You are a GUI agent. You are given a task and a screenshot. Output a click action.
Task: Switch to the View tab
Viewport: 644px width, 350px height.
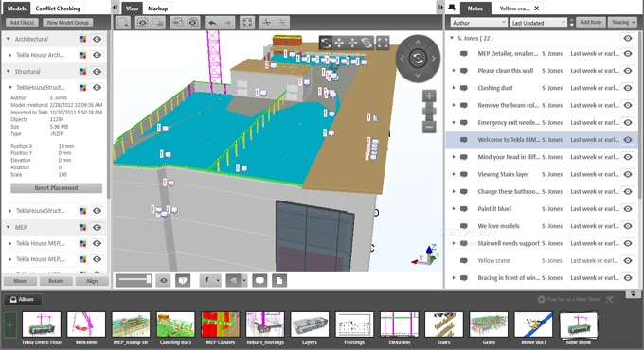pyautogui.click(x=132, y=9)
